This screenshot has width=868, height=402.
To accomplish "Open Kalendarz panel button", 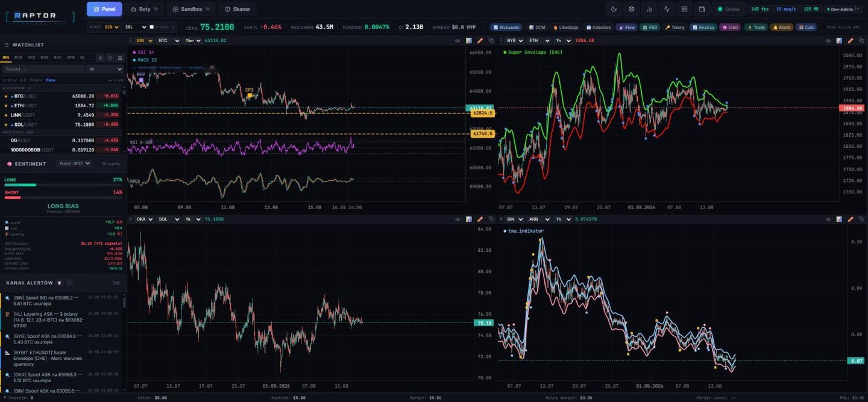I will [x=598, y=27].
